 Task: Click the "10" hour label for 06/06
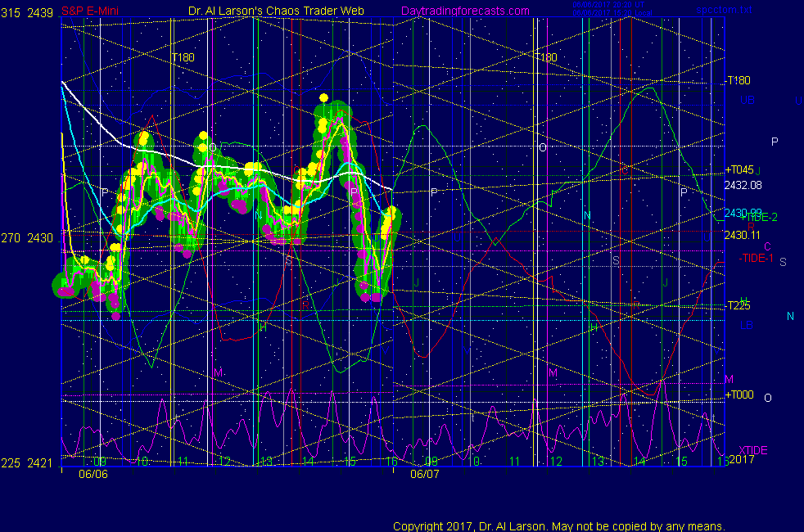[x=142, y=462]
